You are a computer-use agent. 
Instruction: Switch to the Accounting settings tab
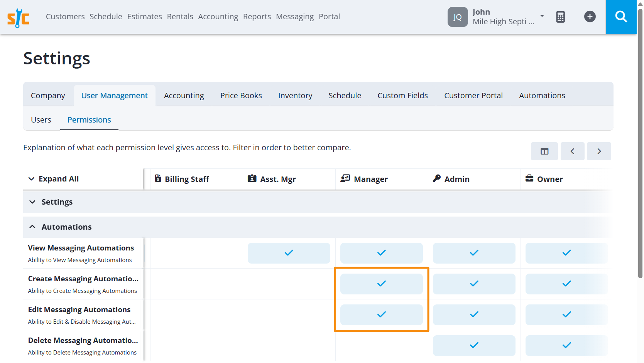coord(184,96)
